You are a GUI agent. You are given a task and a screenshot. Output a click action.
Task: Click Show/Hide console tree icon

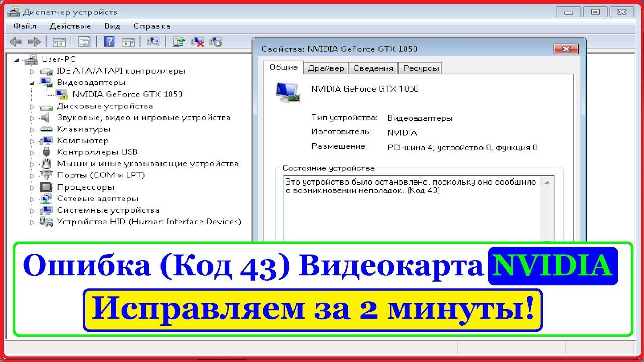point(59,42)
